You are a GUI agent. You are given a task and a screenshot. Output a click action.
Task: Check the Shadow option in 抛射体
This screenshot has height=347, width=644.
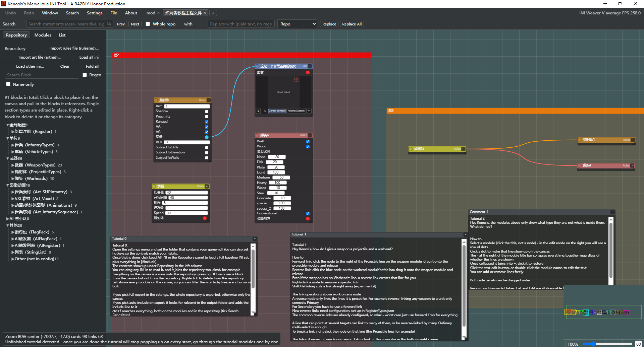(x=207, y=112)
